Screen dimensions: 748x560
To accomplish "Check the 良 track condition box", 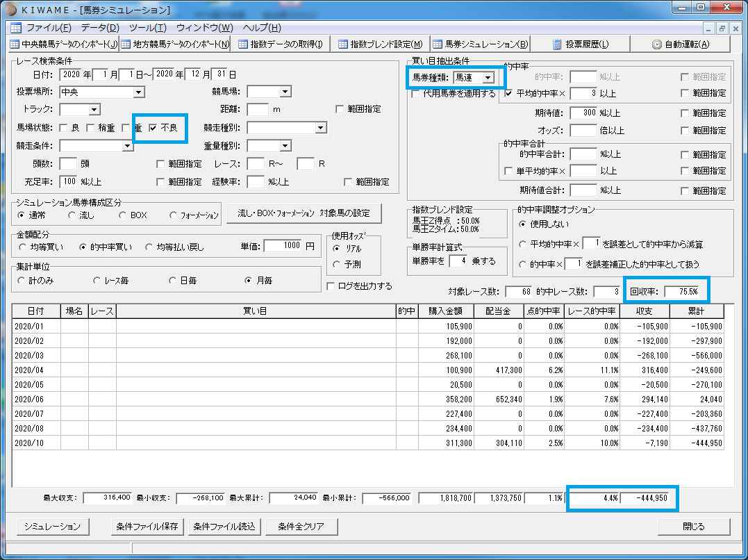I will [63, 128].
